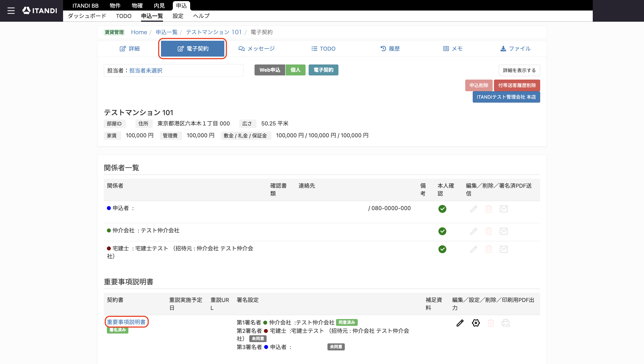Edit the 宅建士 row with the pencil icon
This screenshot has width=644, height=364.
(474, 249)
